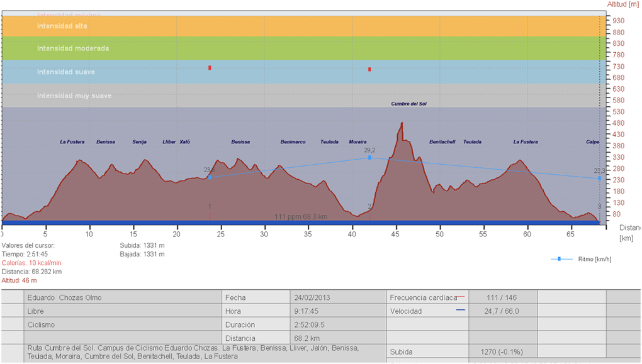Click the Frecuencia cardíaca value 111 / 146
This screenshot has height=364, width=642.
pyautogui.click(x=502, y=297)
